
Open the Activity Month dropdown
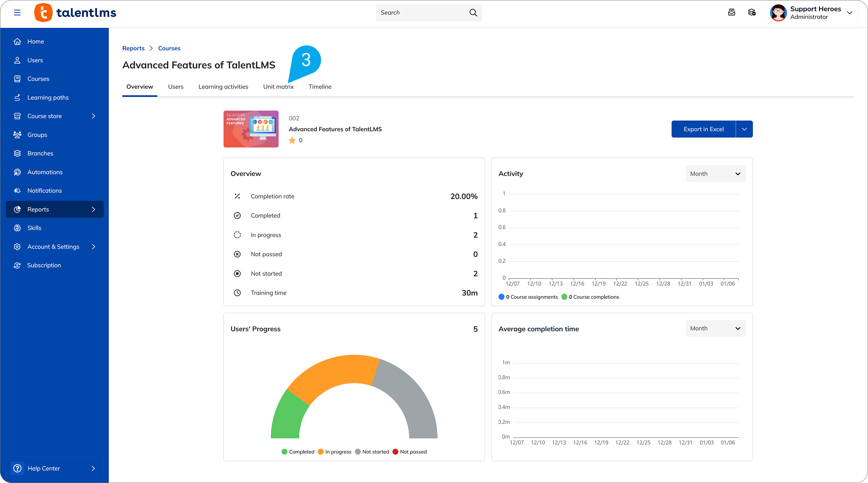click(x=715, y=174)
